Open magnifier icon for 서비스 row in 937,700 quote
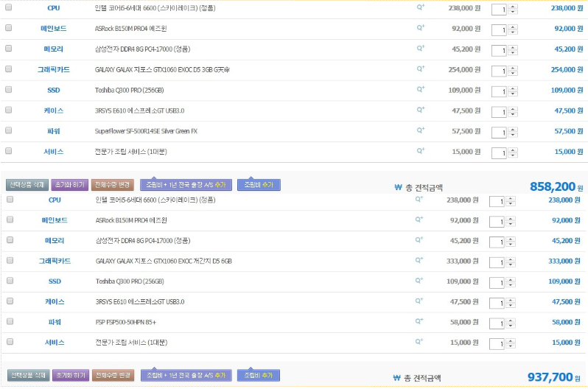588x389 pixels. pos(419,341)
